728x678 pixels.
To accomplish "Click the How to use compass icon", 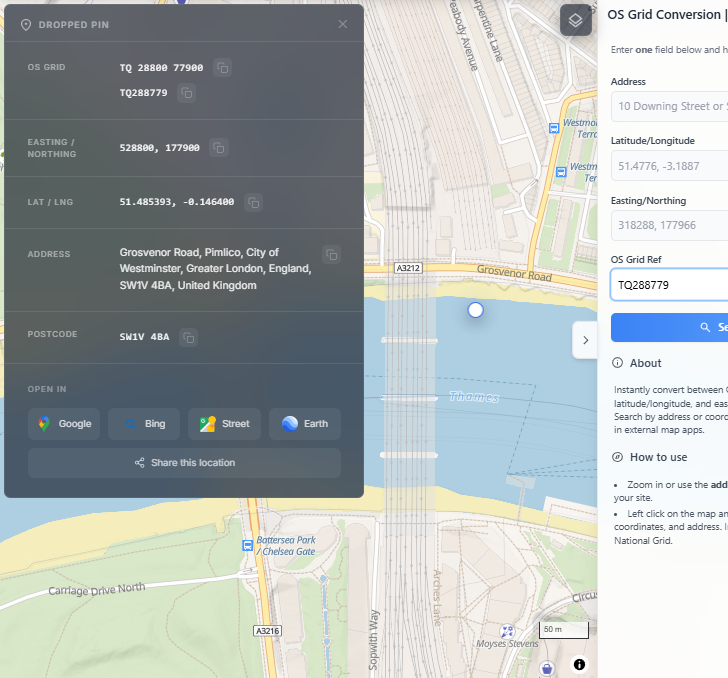I will 618,457.
